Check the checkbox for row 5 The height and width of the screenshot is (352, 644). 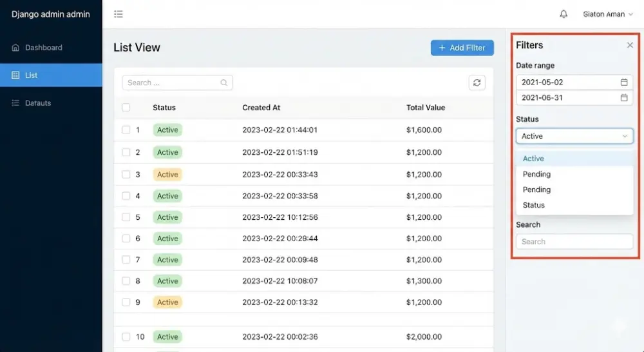126,217
